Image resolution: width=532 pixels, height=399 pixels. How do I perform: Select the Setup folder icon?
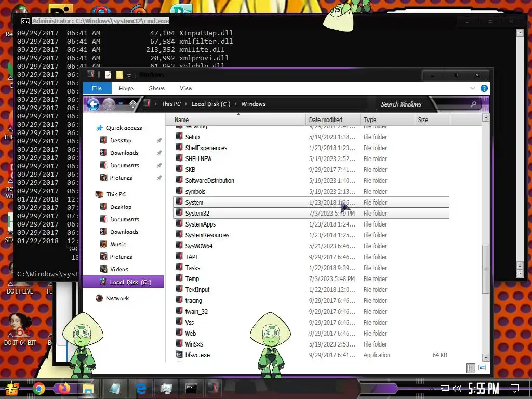pos(179,137)
